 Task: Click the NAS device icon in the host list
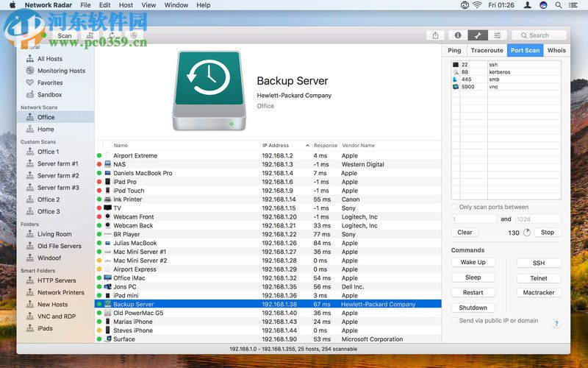(107, 164)
